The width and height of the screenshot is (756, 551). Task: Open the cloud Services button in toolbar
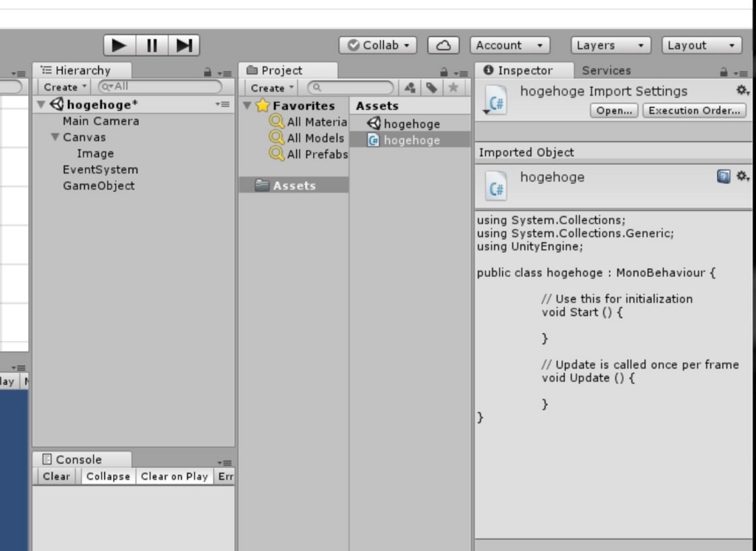[443, 45]
